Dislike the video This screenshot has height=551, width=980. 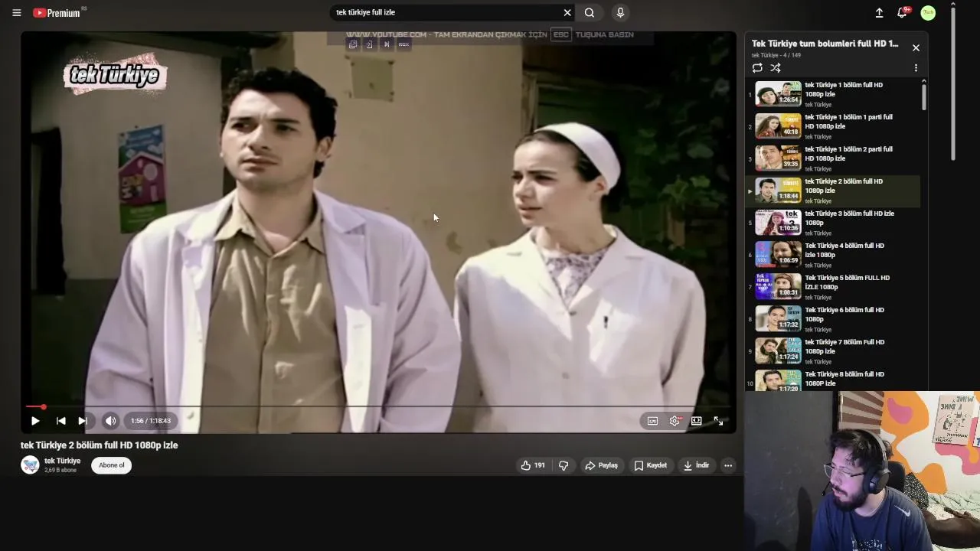coord(563,465)
